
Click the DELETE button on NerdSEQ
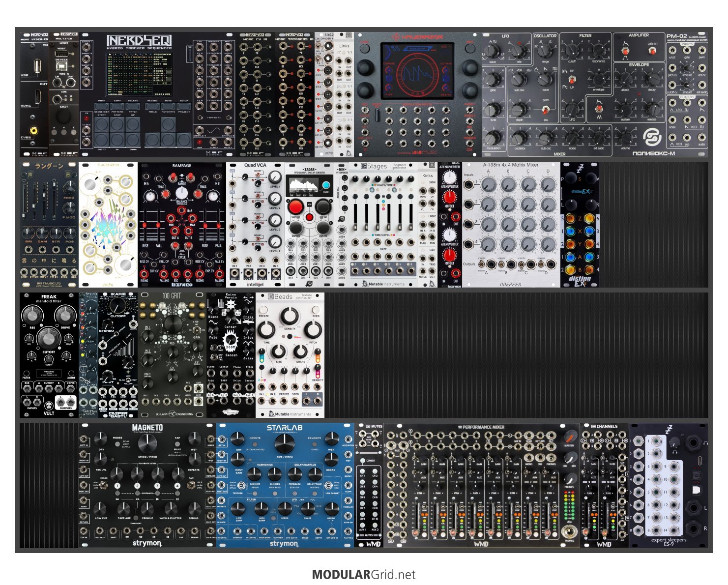point(133,107)
